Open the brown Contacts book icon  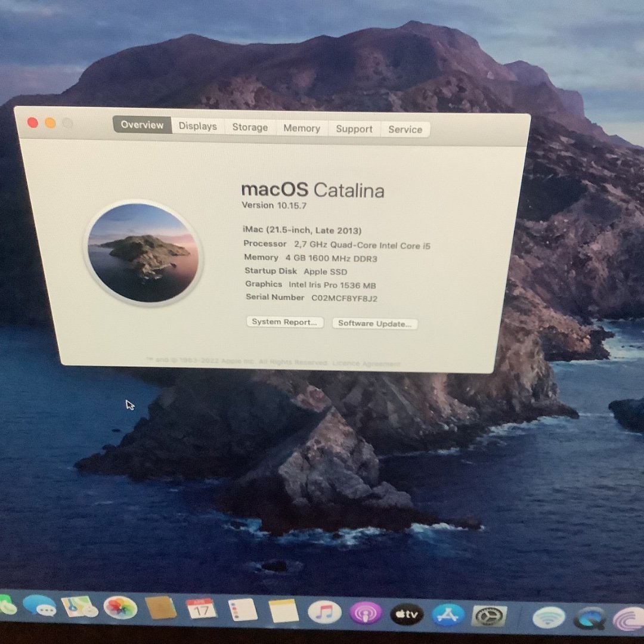(x=161, y=608)
